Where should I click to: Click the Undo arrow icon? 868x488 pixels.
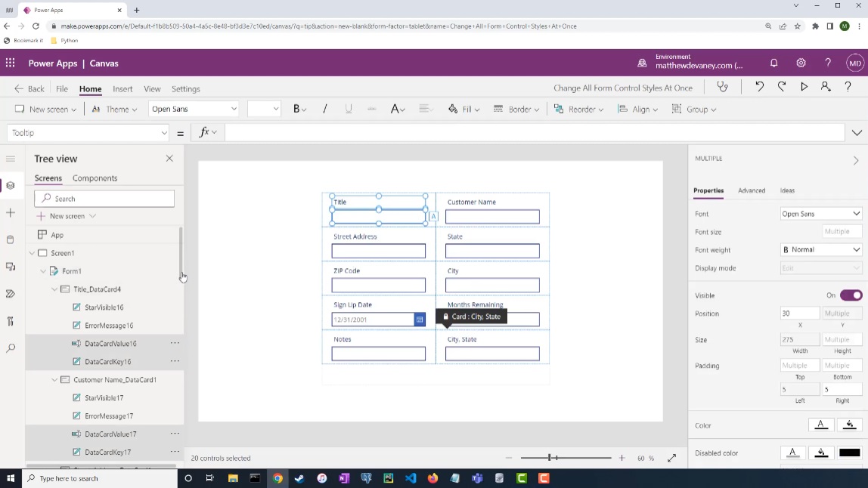coord(759,87)
